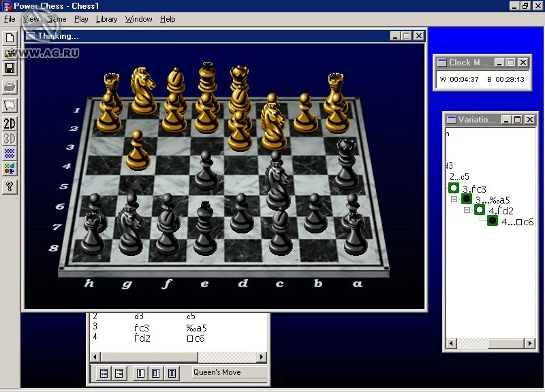Collapse the 4.d2 branch in Variations tree
Screen dimensions: 545x392
[x=467, y=210]
